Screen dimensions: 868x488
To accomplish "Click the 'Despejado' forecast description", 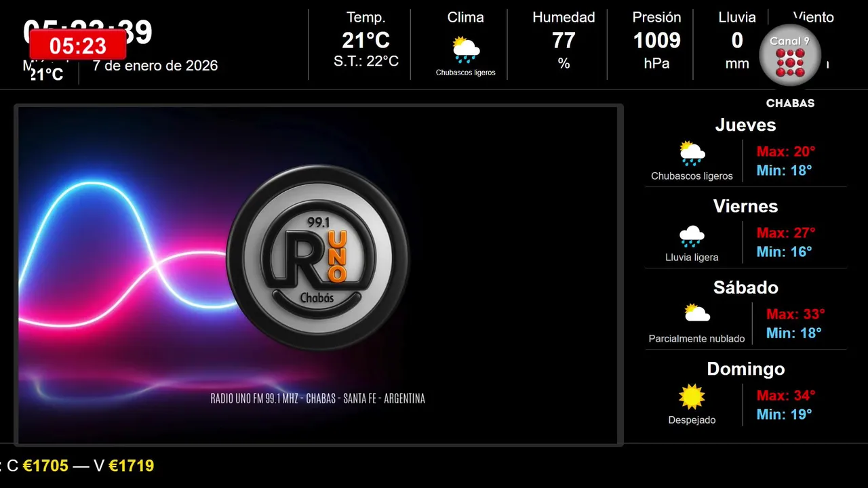I will point(692,420).
